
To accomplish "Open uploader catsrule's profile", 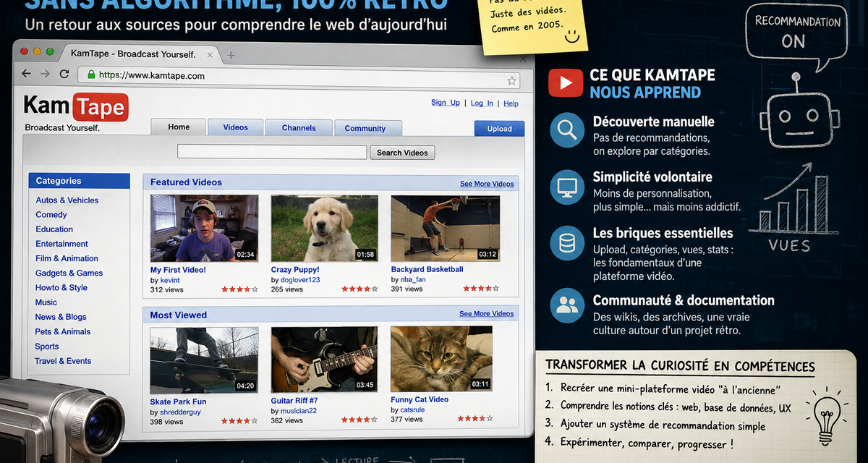I will pyautogui.click(x=412, y=409).
